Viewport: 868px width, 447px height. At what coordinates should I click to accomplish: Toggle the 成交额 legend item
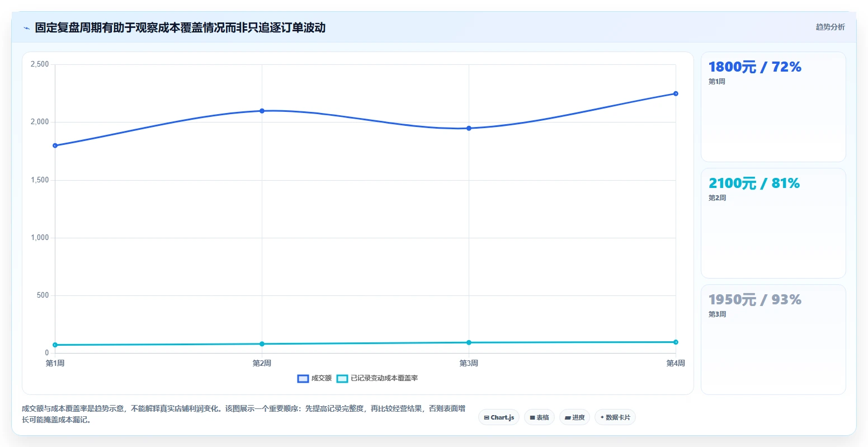point(314,378)
